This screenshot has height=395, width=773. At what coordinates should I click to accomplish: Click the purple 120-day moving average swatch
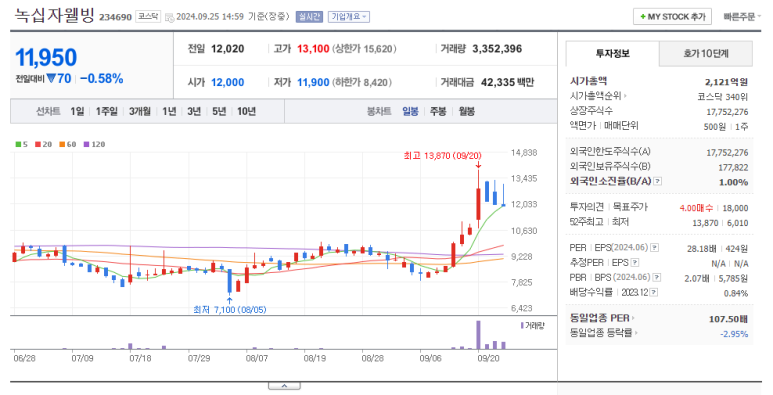click(86, 144)
